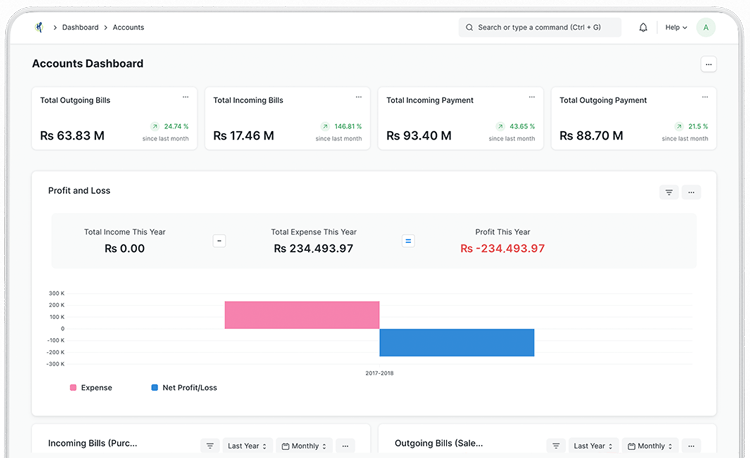750x458 pixels.
Task: Expand the Help dropdown menu
Action: 676,28
